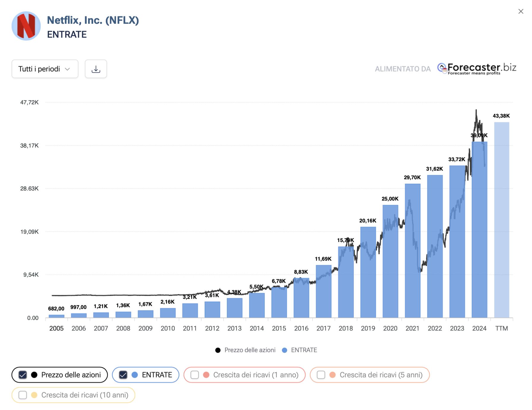The width and height of the screenshot is (532, 410).
Task: Click the Netflix logo icon
Action: point(26,26)
